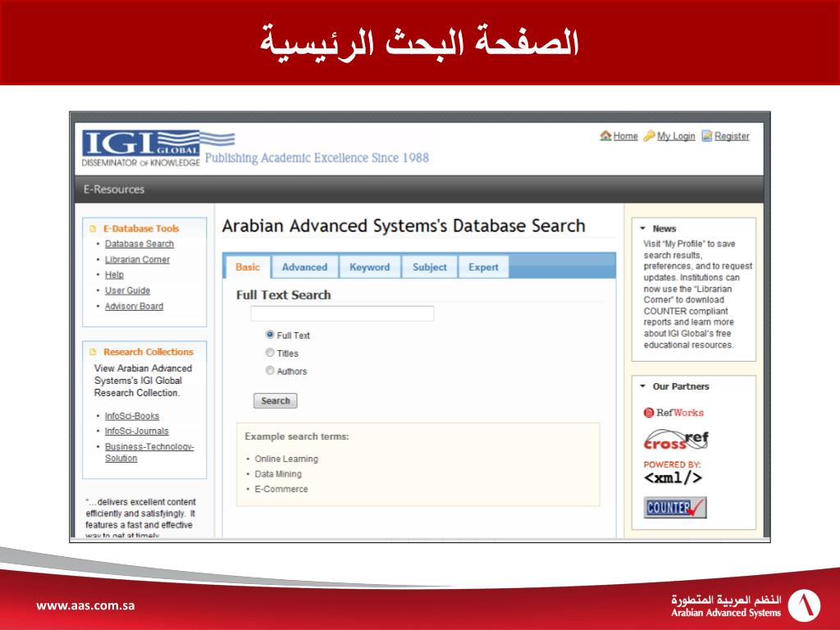
Task: Select the Authors radio button
Action: (270, 370)
